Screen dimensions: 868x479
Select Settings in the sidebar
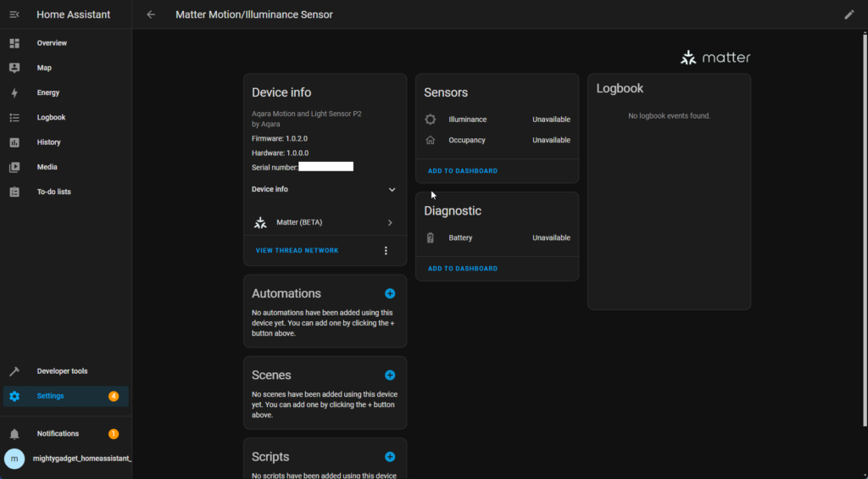(50, 396)
